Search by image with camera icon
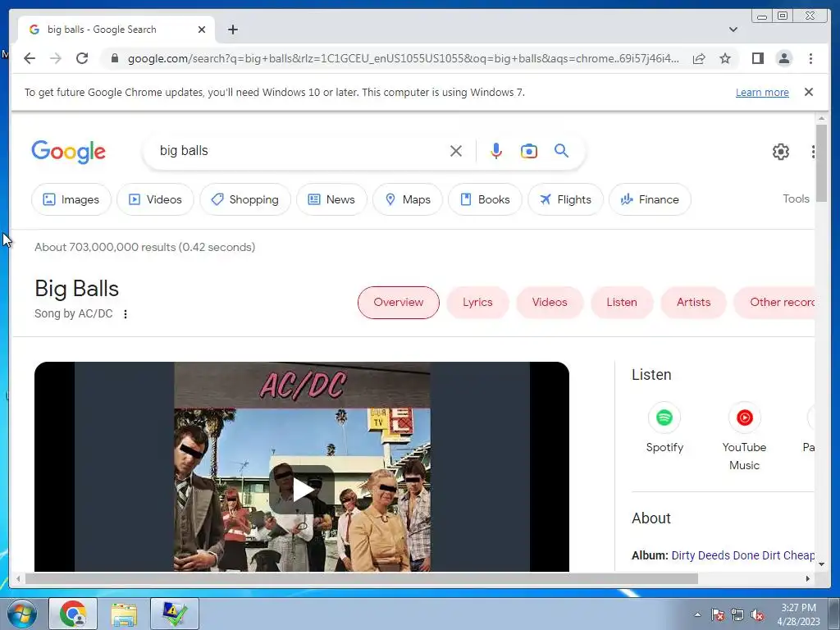This screenshot has height=630, width=840. click(x=529, y=151)
